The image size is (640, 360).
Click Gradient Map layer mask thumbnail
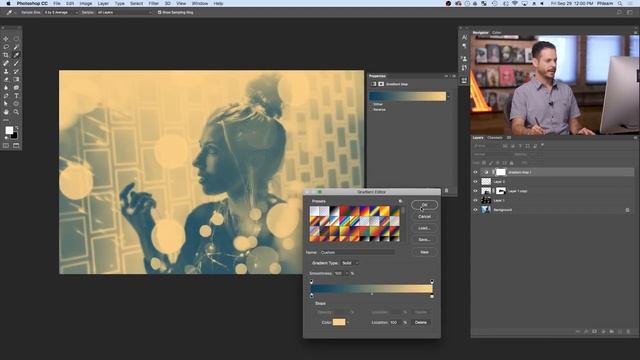point(501,172)
